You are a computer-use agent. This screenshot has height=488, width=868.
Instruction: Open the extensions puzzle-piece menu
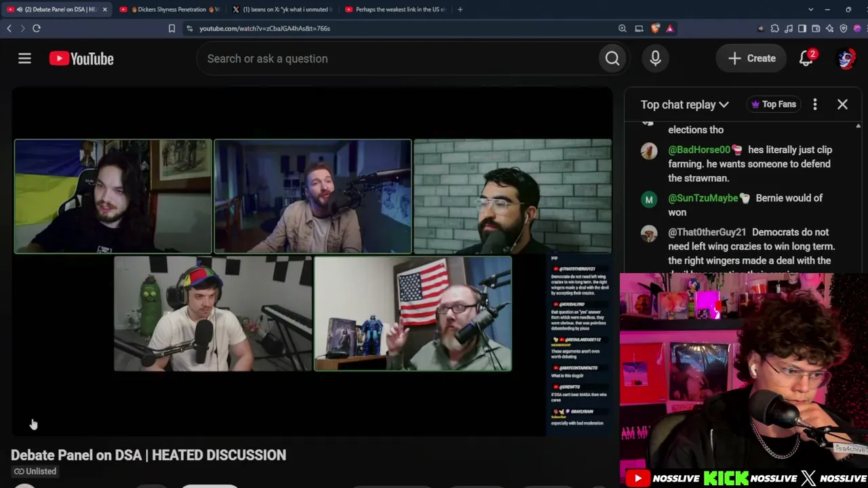775,28
